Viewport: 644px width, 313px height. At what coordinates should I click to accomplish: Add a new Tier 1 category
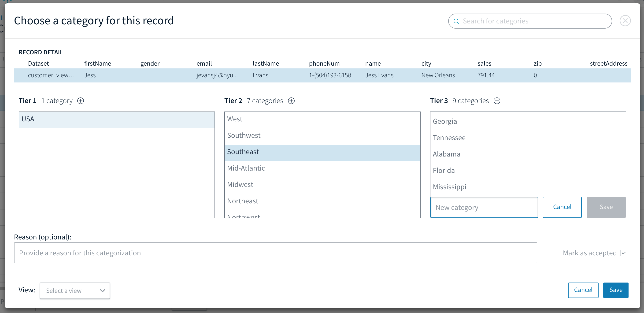(81, 101)
